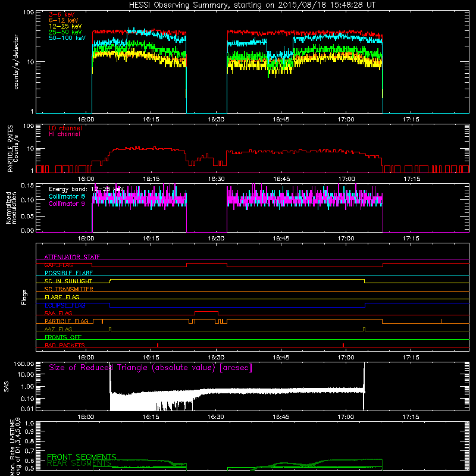Click the SAA_FLAG label
The width and height of the screenshot is (476, 476).
point(58,313)
